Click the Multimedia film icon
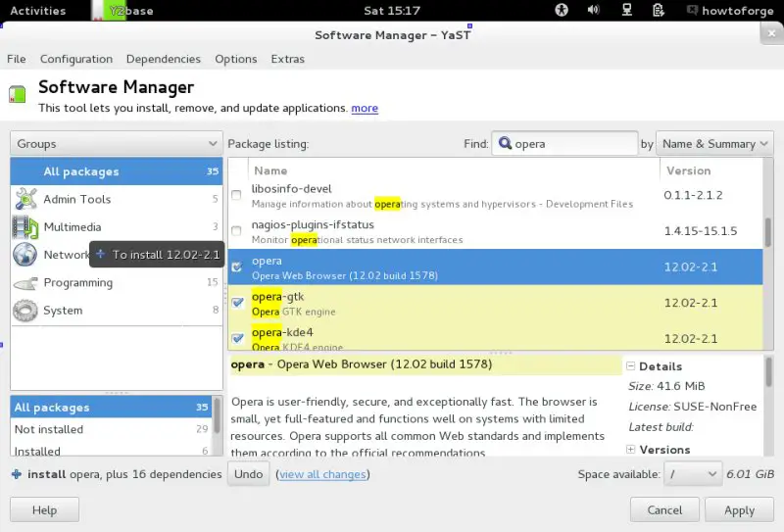This screenshot has height=532, width=784. tap(25, 227)
